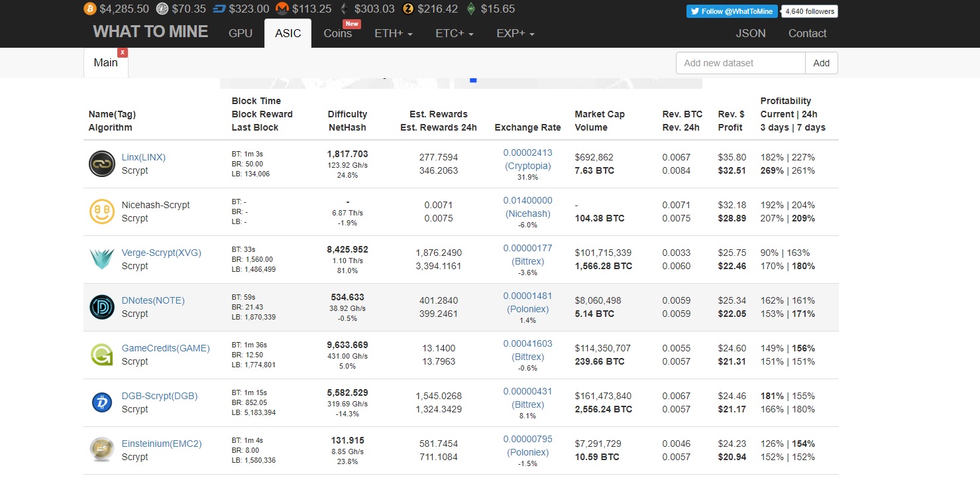This screenshot has height=480, width=980.
Task: Go to the WHAT TO MINE home logo
Action: 150,32
